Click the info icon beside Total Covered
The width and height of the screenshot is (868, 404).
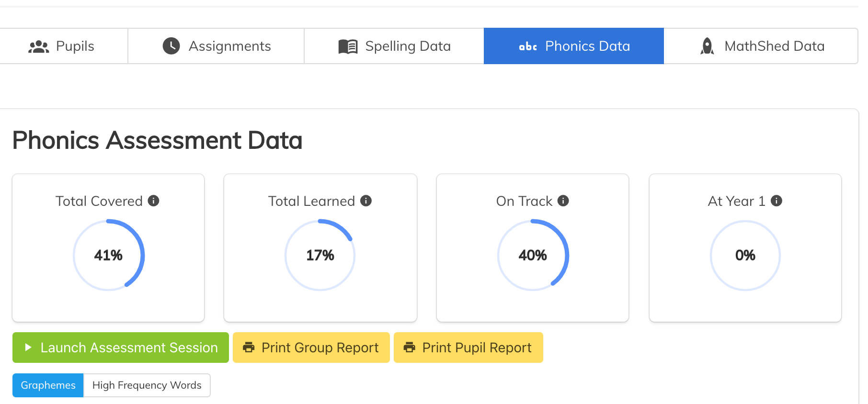153,201
